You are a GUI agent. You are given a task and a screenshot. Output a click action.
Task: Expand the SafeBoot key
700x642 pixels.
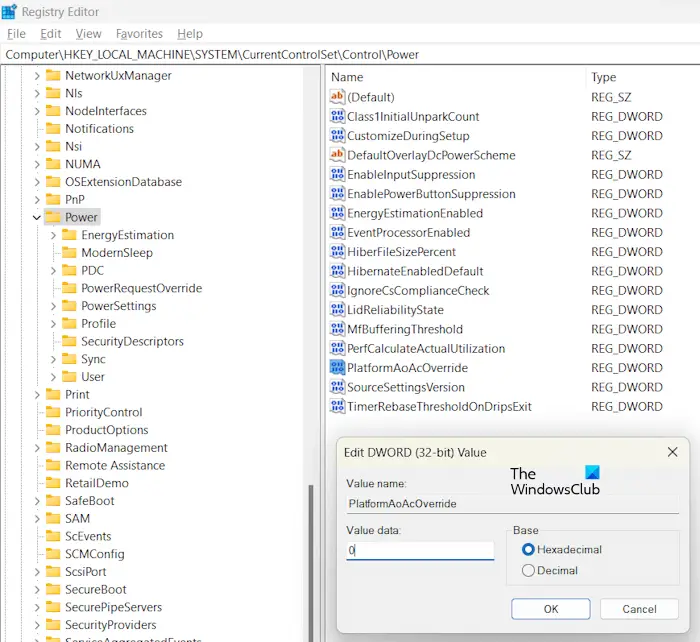37,501
